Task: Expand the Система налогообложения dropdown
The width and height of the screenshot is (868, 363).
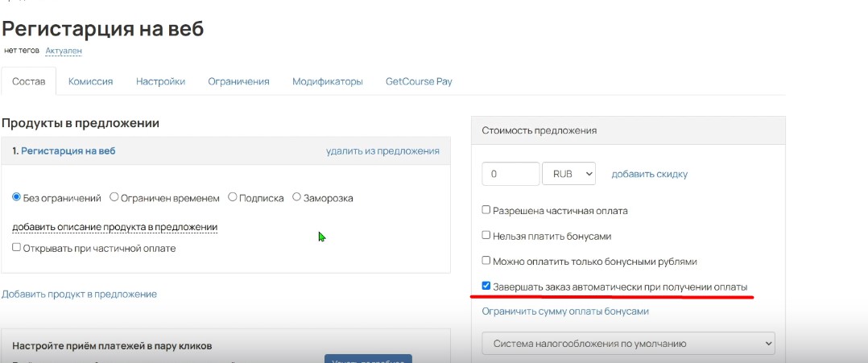Action: pos(628,344)
